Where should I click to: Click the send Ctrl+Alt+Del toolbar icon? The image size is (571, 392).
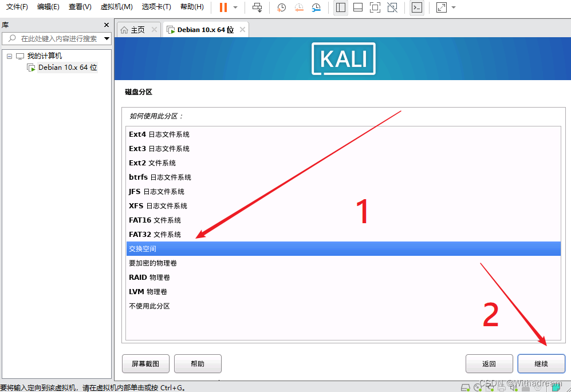[x=257, y=7]
